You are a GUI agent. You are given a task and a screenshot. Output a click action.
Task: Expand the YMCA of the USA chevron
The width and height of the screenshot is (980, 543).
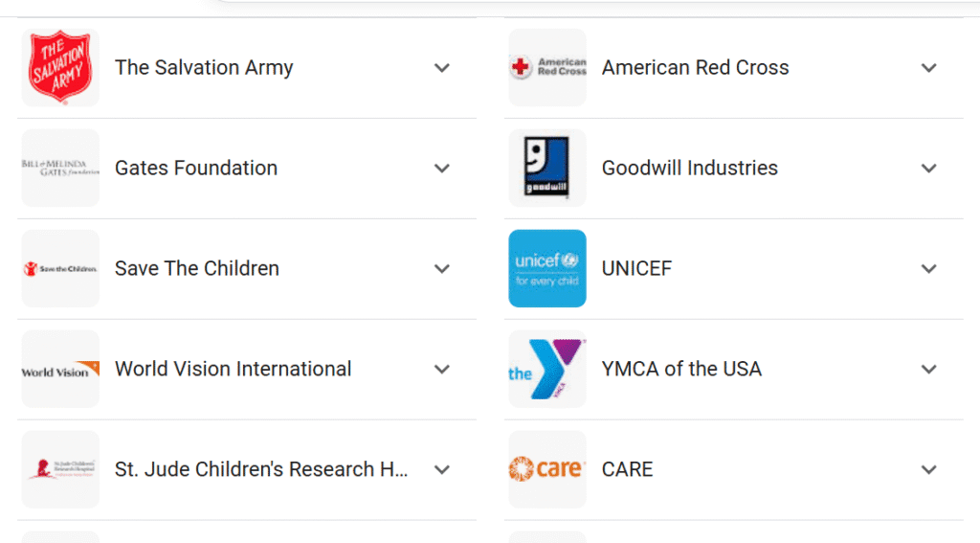click(928, 370)
